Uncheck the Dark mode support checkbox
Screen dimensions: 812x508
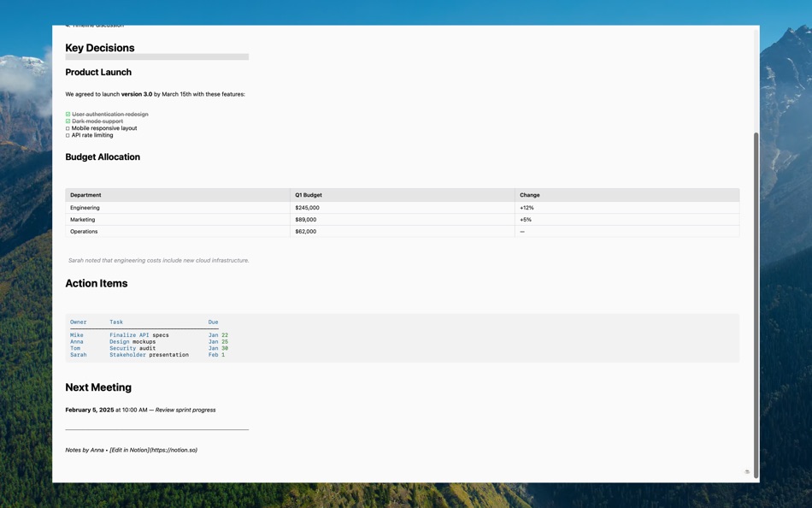68,121
